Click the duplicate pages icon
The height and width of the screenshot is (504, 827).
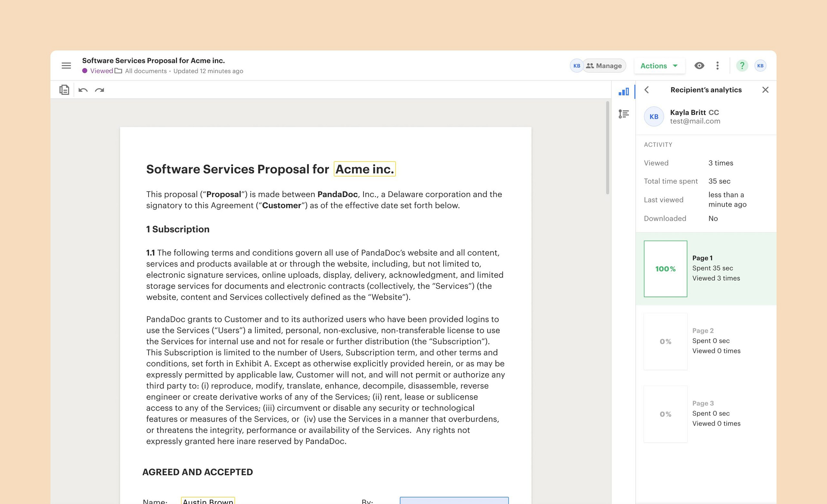[64, 90]
